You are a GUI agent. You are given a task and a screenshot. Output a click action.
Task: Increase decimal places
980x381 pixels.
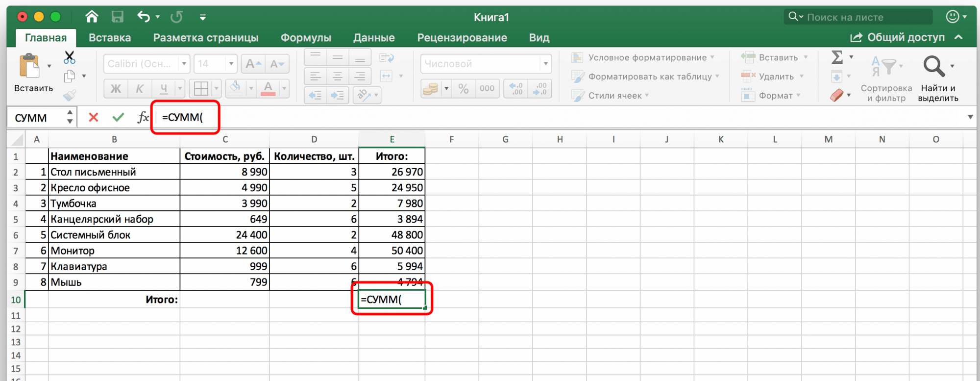click(x=516, y=89)
